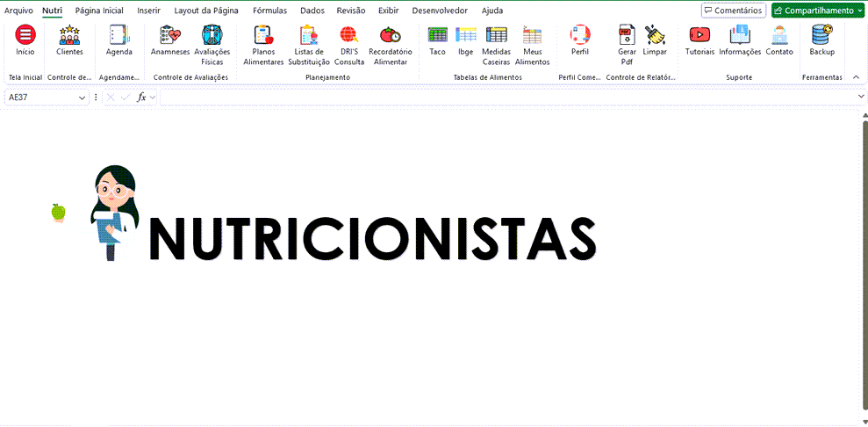Click the cancel entry X icon
The image size is (868, 427).
(x=111, y=98)
